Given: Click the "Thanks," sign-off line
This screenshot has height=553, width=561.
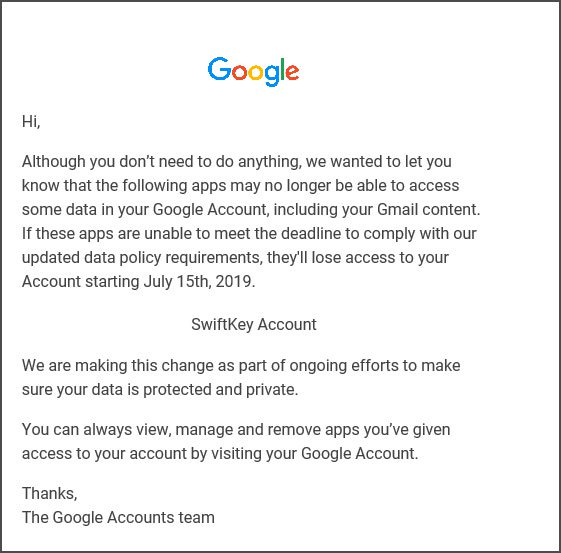Looking at the screenshot, I should pyautogui.click(x=50, y=494).
